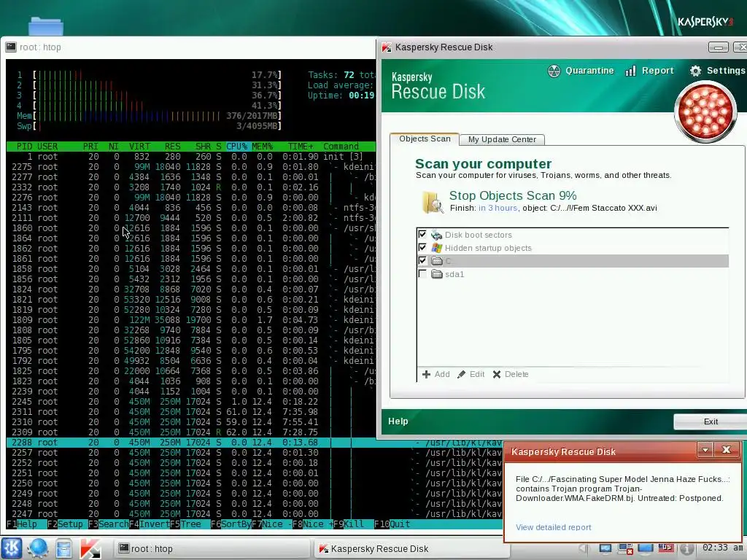This screenshot has height=560, width=747.
Task: Open Report in Kaspersky header
Action: point(657,71)
